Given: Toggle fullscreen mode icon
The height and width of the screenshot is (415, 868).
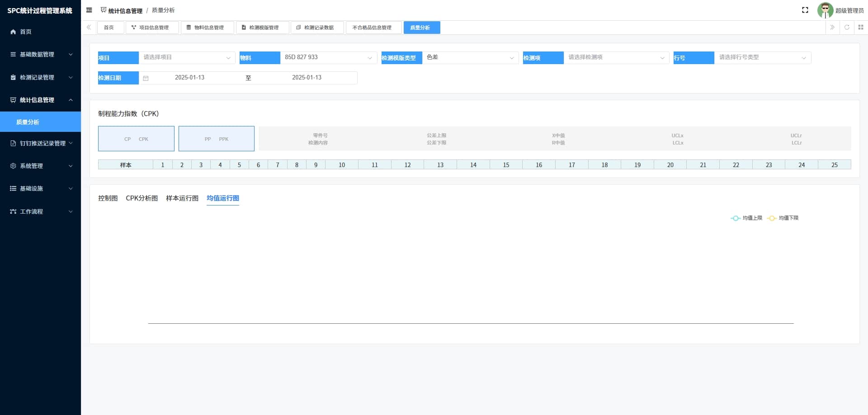Looking at the screenshot, I should click(805, 10).
